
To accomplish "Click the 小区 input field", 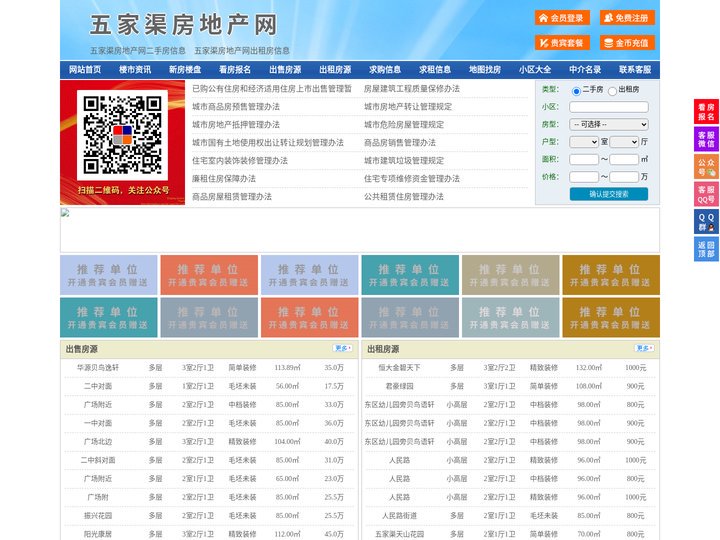I will (x=609, y=107).
